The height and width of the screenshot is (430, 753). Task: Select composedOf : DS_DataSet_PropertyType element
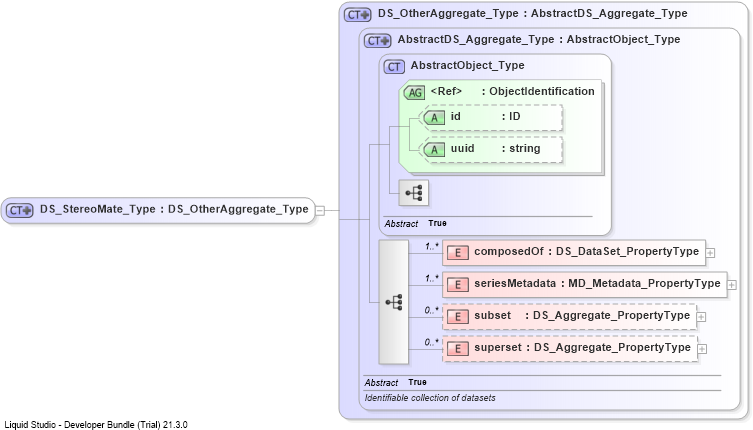click(574, 252)
